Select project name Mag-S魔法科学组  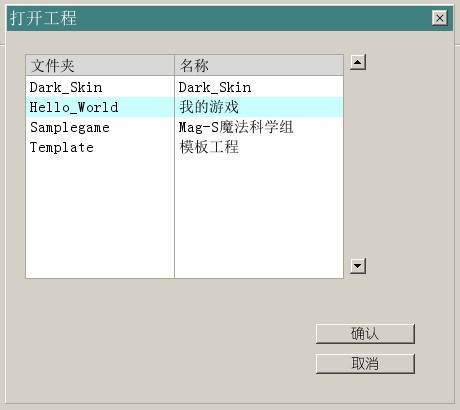(x=236, y=127)
